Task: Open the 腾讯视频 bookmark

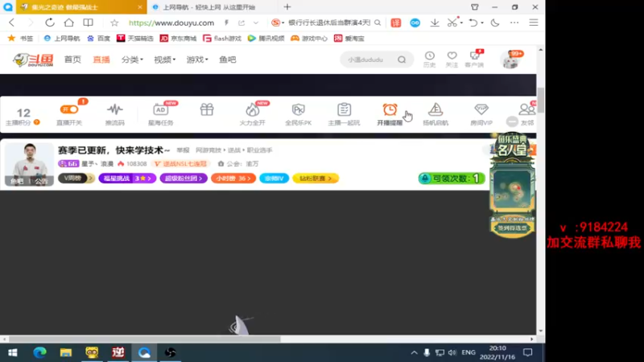Action: (x=266, y=38)
